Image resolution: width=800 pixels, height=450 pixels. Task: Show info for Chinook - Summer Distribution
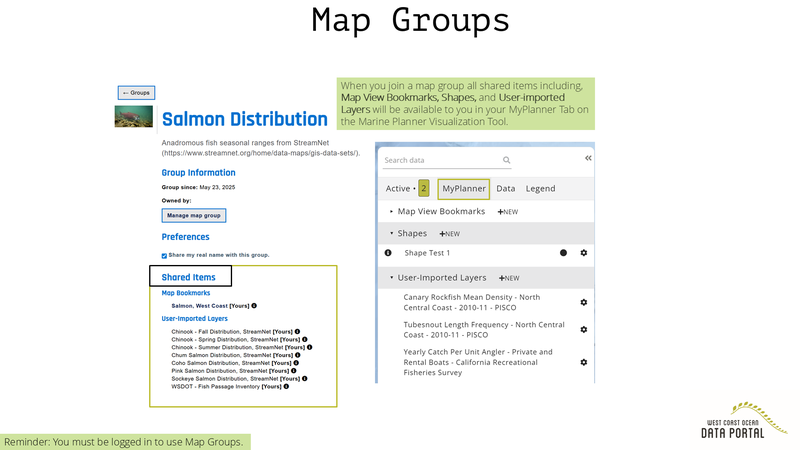(309, 347)
